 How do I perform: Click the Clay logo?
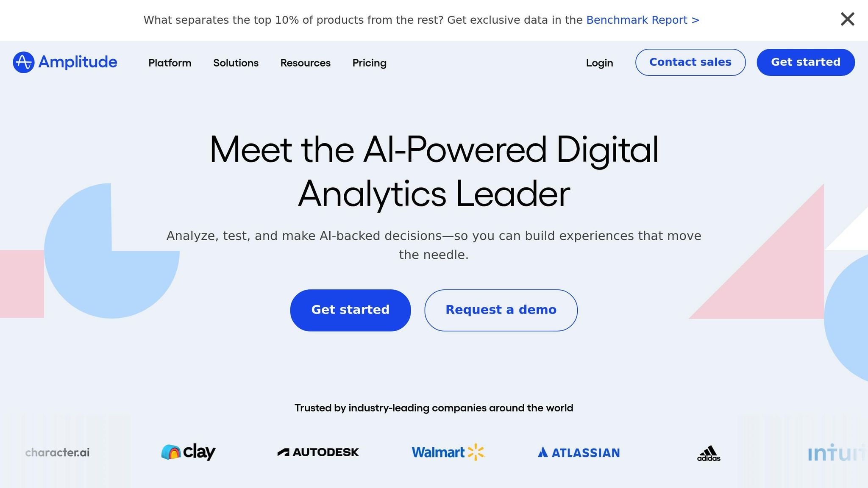point(188,452)
